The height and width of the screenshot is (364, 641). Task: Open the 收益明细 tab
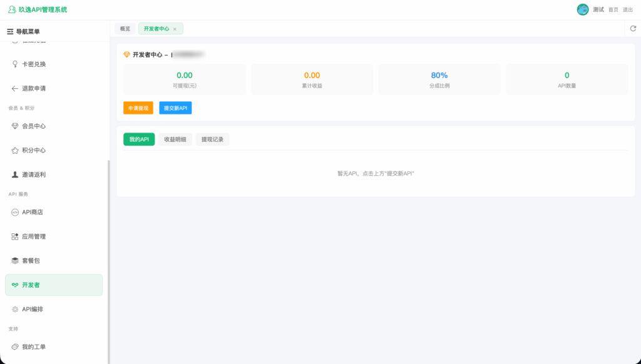(175, 139)
